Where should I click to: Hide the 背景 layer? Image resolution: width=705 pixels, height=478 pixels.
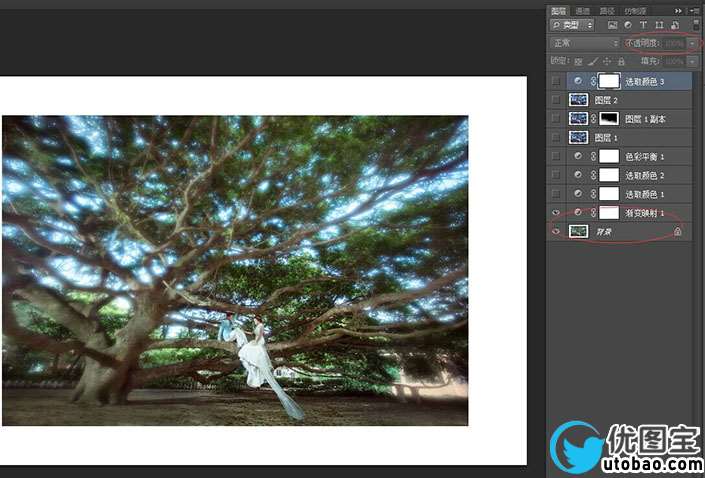[556, 232]
